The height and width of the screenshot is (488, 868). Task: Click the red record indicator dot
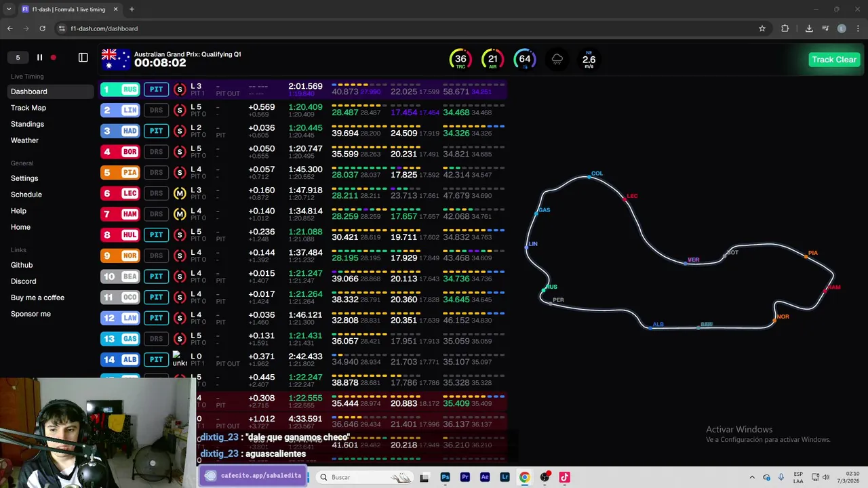(53, 58)
